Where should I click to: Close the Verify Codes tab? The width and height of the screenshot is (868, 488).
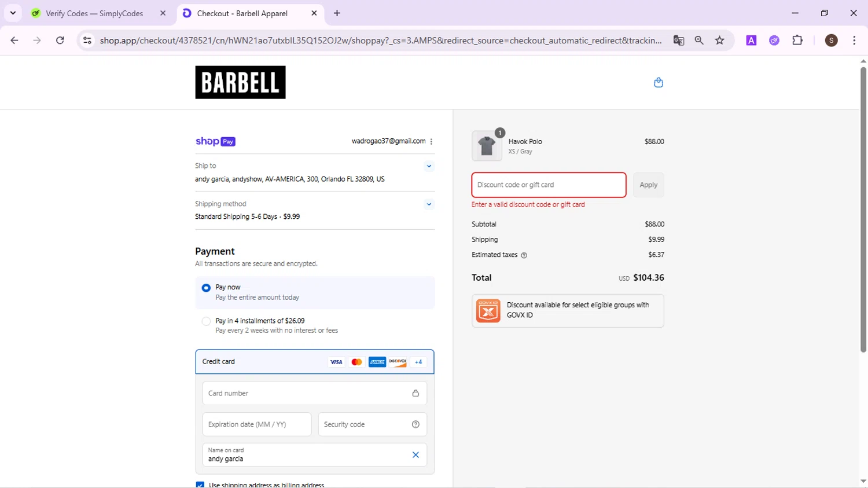point(163,13)
